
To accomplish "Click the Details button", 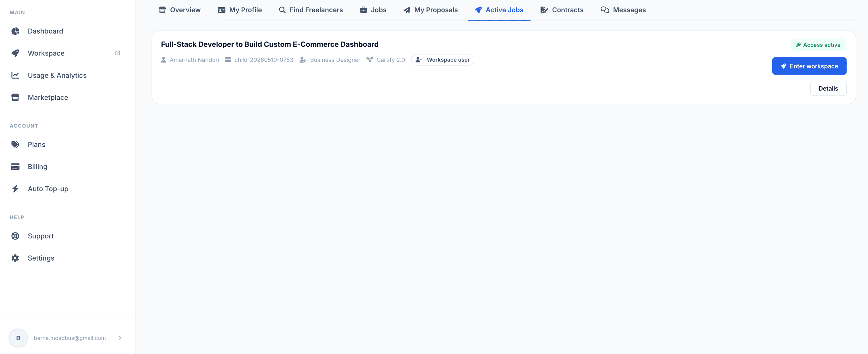I will 828,88.
